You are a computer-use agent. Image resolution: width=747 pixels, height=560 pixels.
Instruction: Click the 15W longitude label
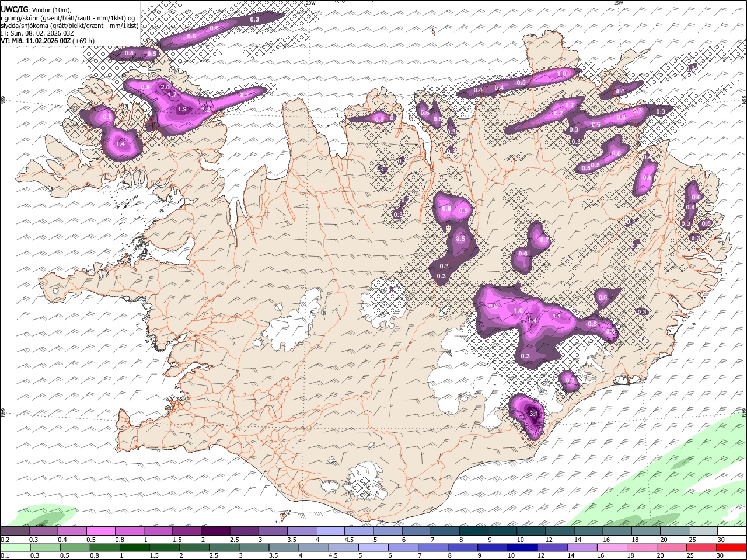tap(617, 3)
